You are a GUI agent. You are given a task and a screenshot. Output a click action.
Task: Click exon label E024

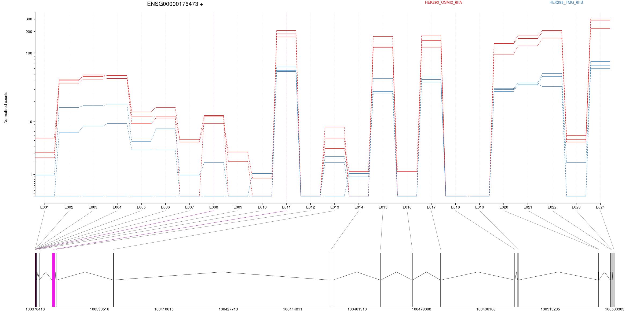(600, 207)
